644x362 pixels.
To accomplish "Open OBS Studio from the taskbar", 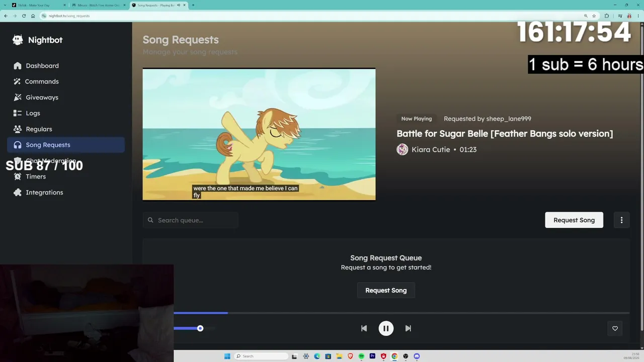I will (406, 356).
